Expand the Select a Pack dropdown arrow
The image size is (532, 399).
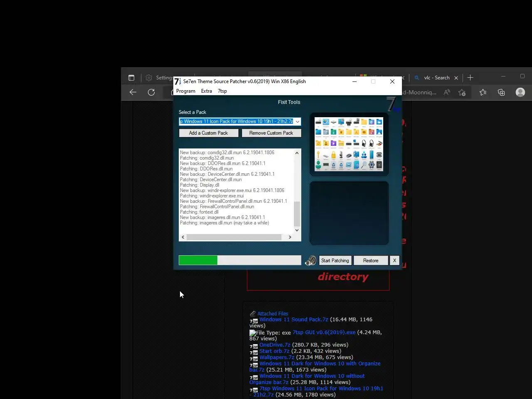pyautogui.click(x=298, y=121)
